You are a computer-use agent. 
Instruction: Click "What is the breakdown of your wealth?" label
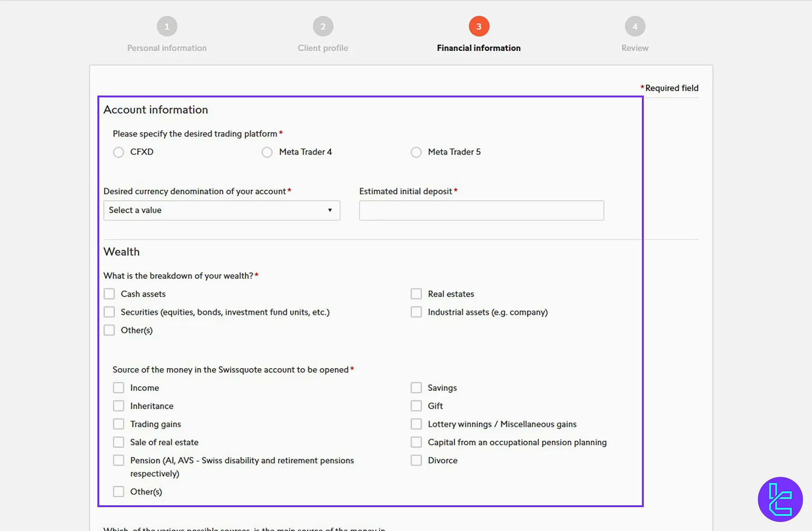pos(179,276)
